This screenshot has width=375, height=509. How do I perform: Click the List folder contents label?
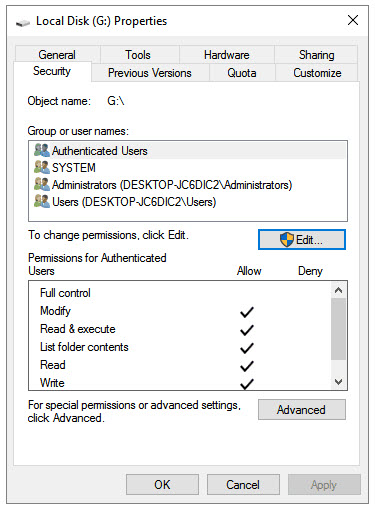pos(84,347)
